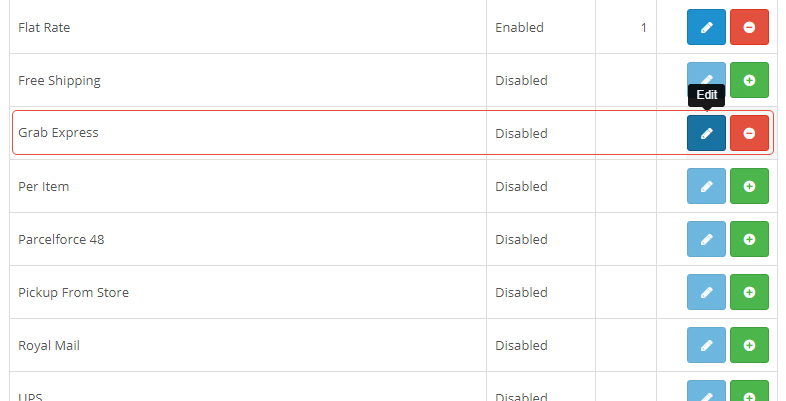The height and width of the screenshot is (401, 786).
Task: Click the Parcelforce 48 row name
Action: tap(61, 239)
